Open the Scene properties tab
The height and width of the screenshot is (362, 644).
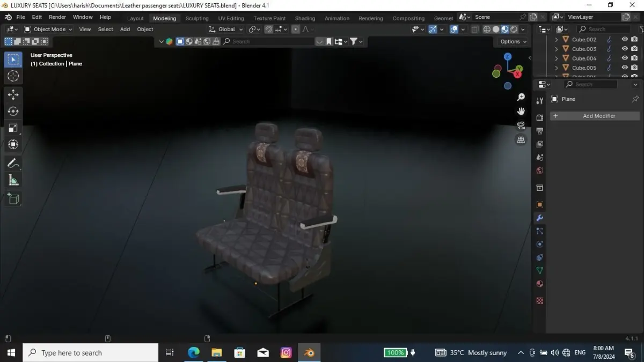[x=540, y=158]
